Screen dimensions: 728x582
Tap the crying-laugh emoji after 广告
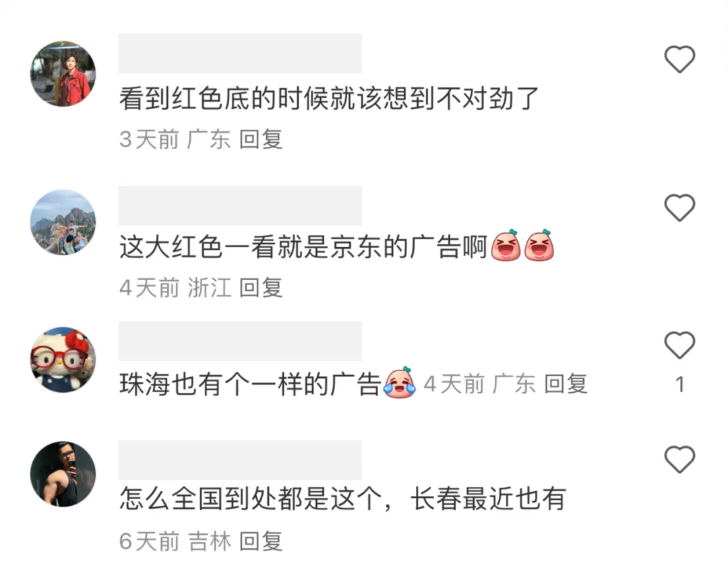399,383
